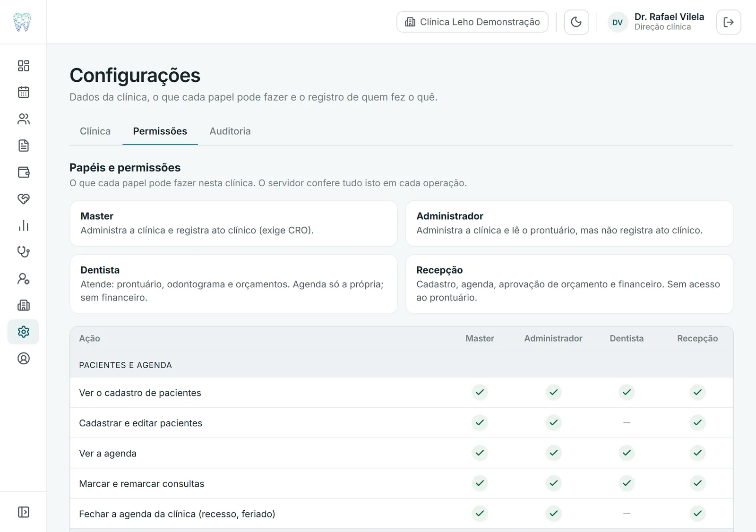This screenshot has height=532, width=756.
Task: Open the dashboard grid icon in sidebar
Action: coord(23,66)
